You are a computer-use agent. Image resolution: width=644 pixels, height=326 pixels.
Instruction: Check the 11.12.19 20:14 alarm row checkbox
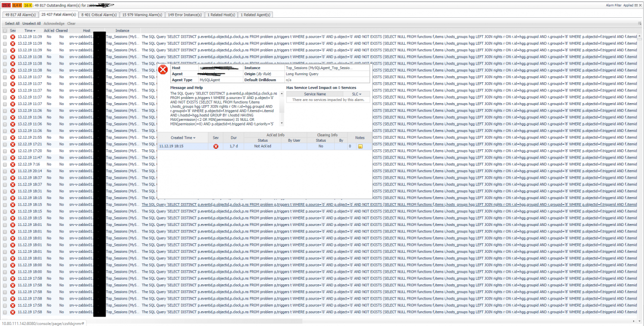coord(5,171)
